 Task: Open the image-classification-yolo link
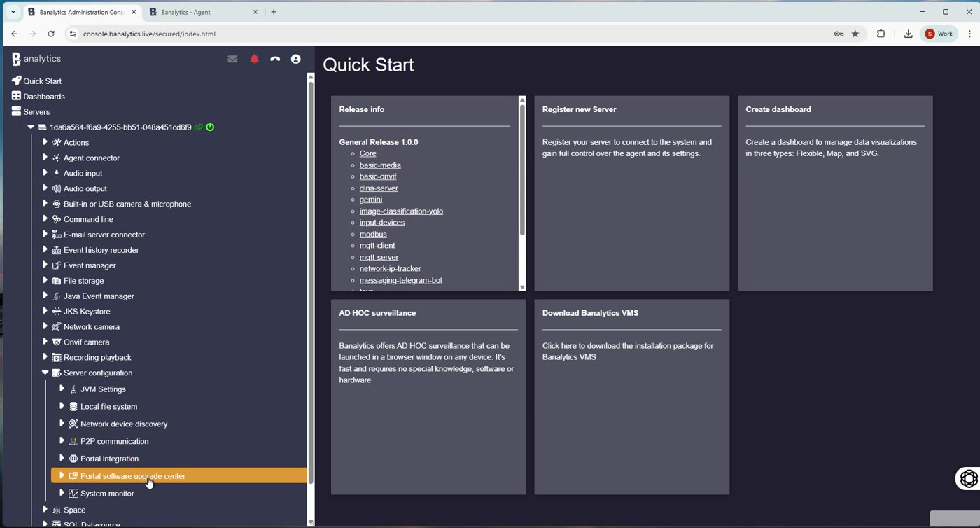coord(401,211)
